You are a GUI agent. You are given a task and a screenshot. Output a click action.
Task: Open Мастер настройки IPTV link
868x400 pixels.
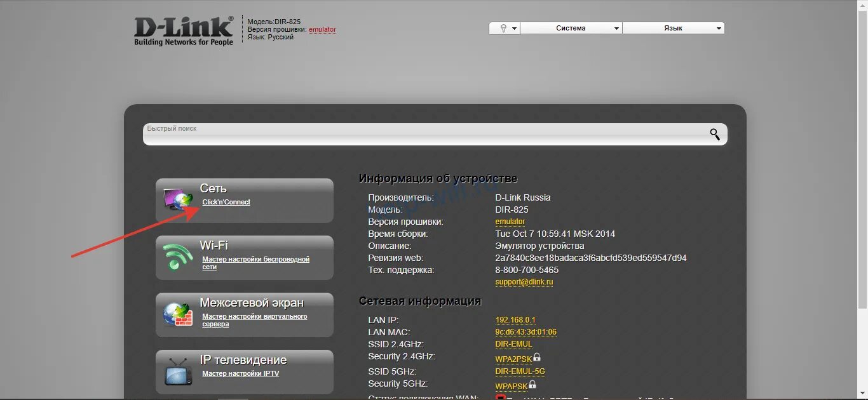point(240,373)
